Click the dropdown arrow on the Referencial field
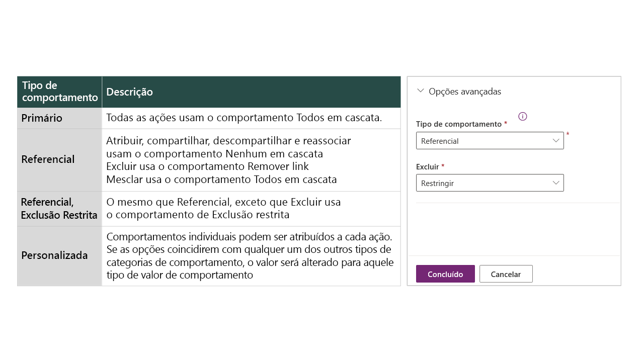Image resolution: width=644 pixels, height=362 pixels. click(x=555, y=141)
